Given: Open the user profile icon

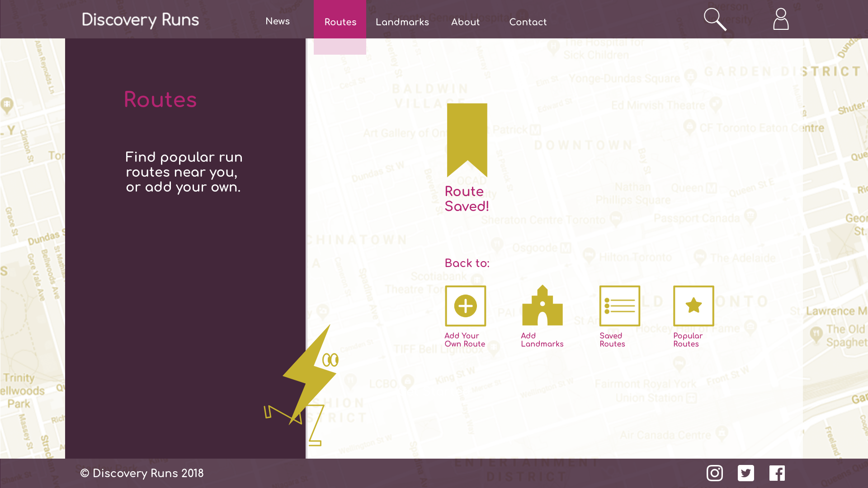Looking at the screenshot, I should pyautogui.click(x=781, y=19).
